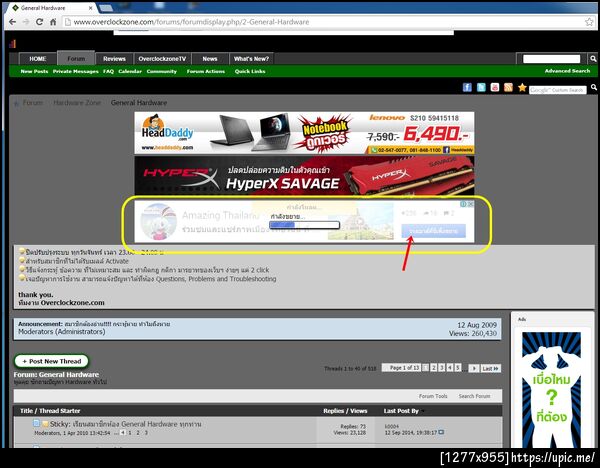Screen dimensions: 600x468
Task: Open the News navigation tab
Action: [x=210, y=59]
